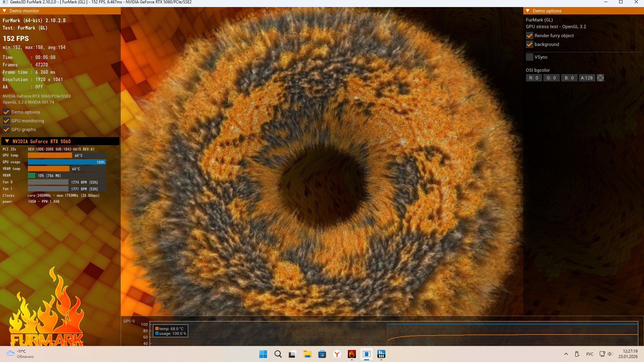Click the A:128 alpha value field

coord(587,78)
